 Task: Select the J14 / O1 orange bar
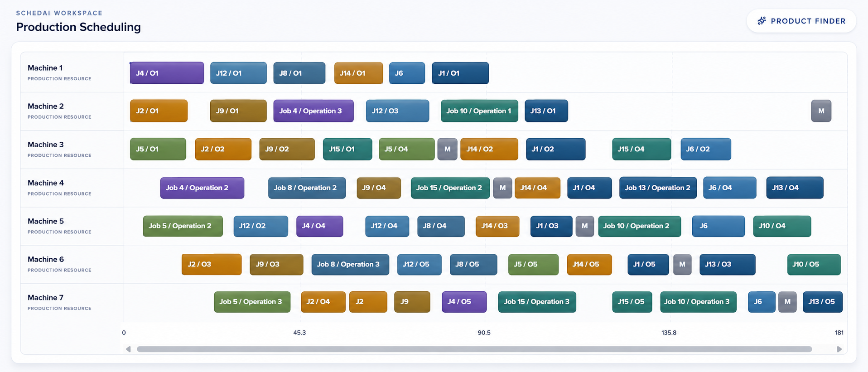pos(358,73)
